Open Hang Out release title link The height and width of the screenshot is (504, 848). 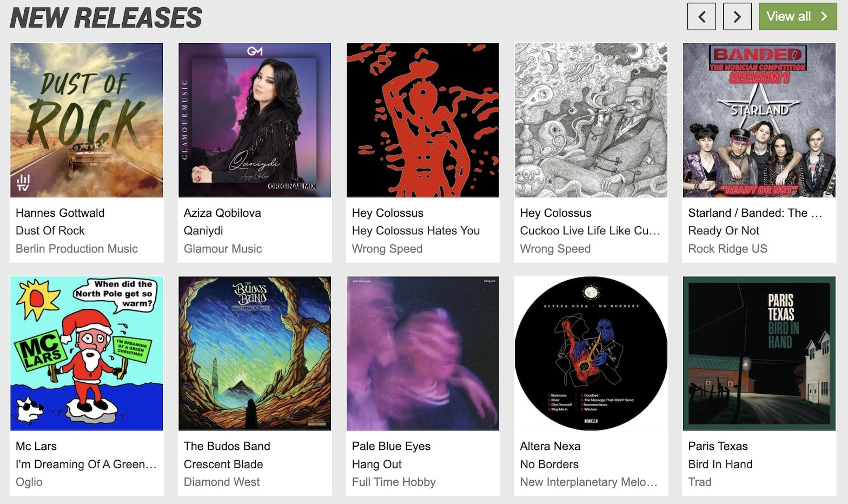pos(377,465)
